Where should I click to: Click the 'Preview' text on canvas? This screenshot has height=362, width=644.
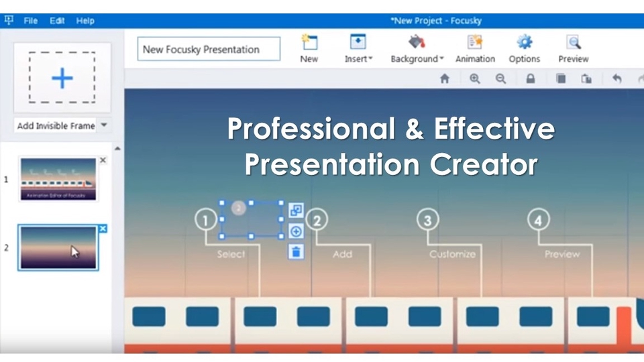coord(562,254)
